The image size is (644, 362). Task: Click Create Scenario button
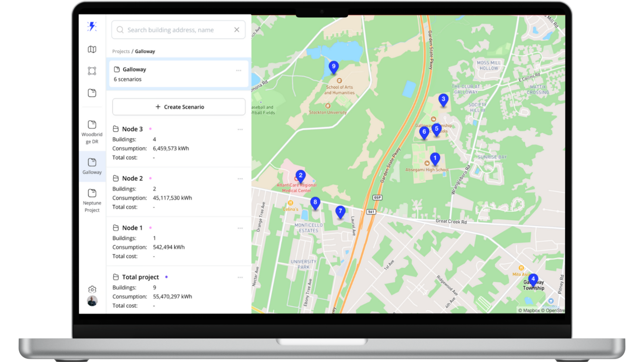(179, 107)
